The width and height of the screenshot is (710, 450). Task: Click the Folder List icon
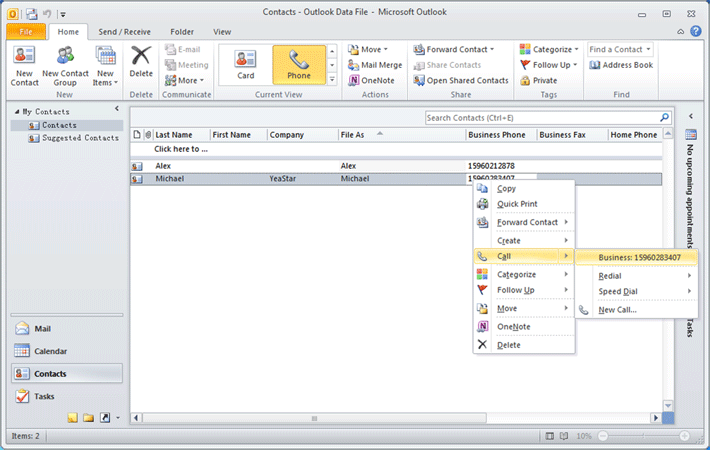88,417
